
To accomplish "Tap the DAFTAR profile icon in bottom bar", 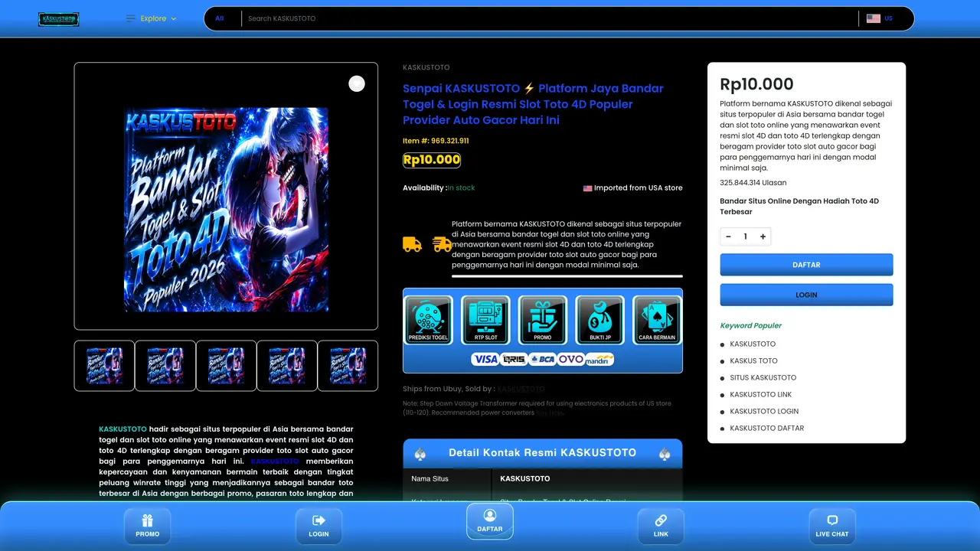I will (490, 521).
